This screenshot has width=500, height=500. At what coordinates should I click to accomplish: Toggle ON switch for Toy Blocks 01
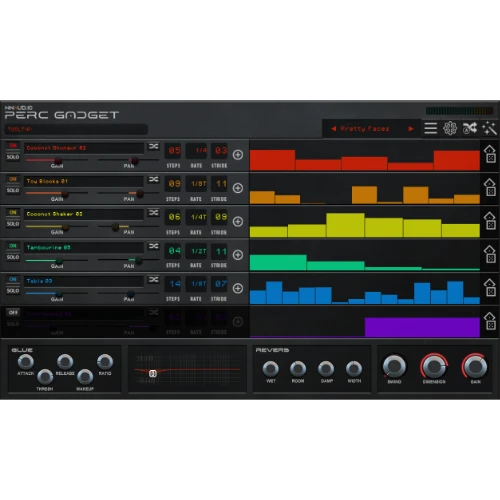(x=13, y=179)
